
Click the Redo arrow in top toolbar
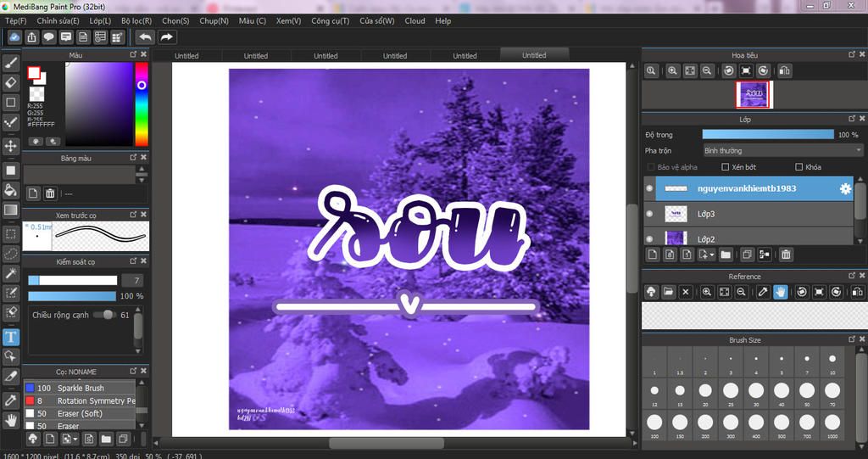click(166, 37)
